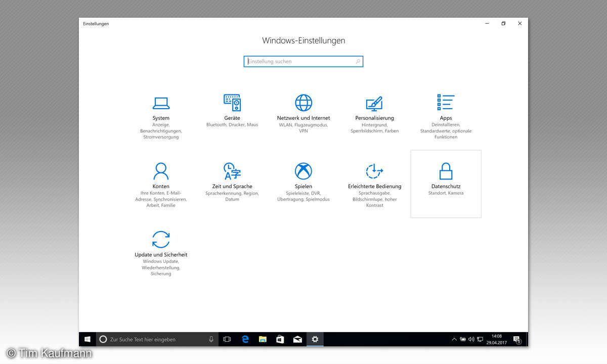
Task: Open the System settings laptop icon
Action: click(161, 103)
